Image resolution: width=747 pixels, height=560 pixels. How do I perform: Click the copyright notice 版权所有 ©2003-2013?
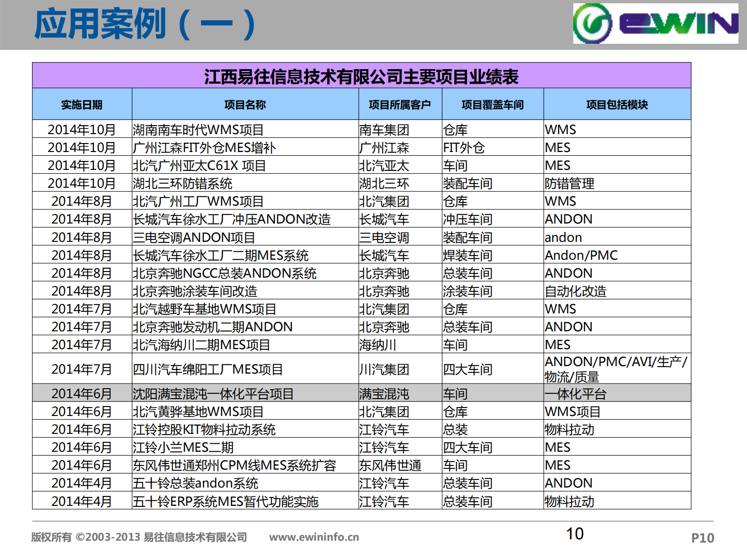click(x=86, y=537)
